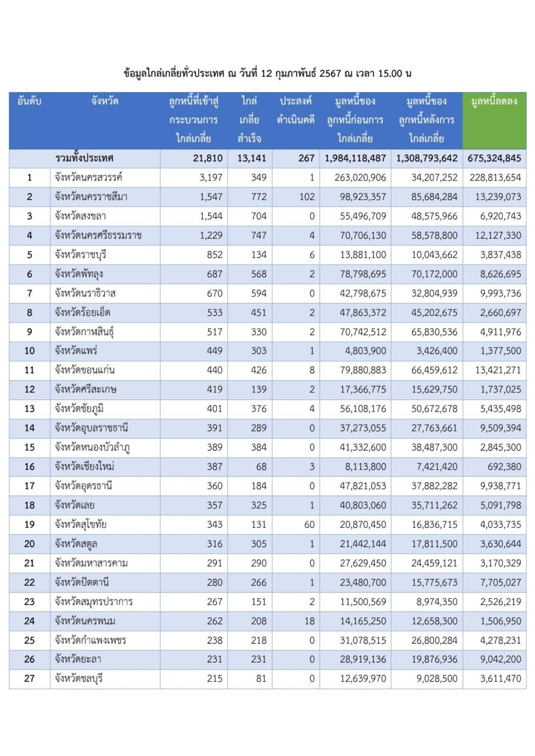The width and height of the screenshot is (535, 756).
Task: Click the document title dated 12 กุมภาพันธ์ 2567
Action: tap(267, 74)
